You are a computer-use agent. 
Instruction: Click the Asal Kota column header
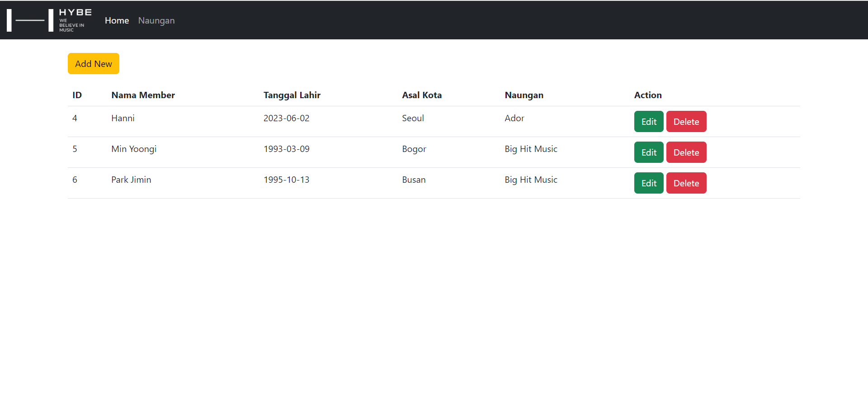coord(422,95)
